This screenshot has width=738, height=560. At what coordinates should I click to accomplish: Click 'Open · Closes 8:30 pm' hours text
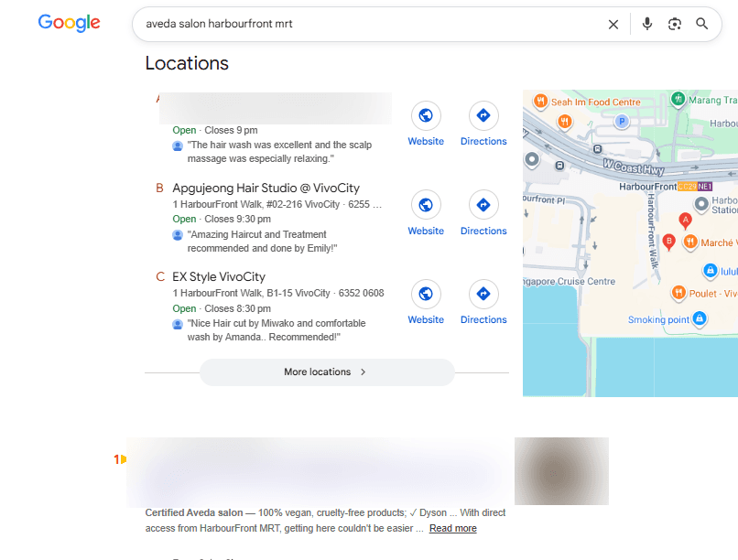pyautogui.click(x=222, y=308)
